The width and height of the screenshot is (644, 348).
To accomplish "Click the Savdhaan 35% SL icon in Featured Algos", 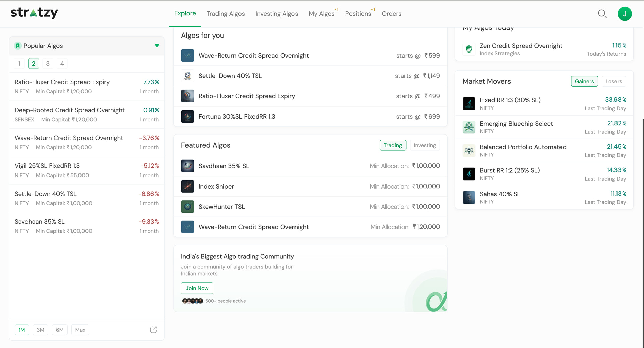I will (x=187, y=166).
